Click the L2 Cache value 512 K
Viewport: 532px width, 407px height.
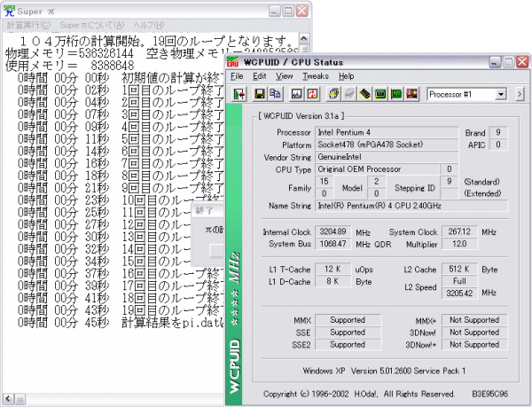pos(459,269)
